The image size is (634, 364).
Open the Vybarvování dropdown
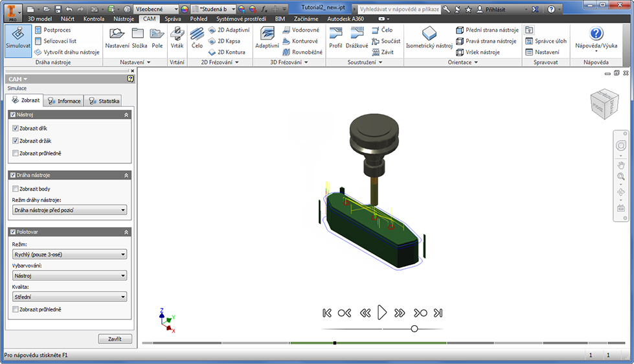(x=69, y=275)
